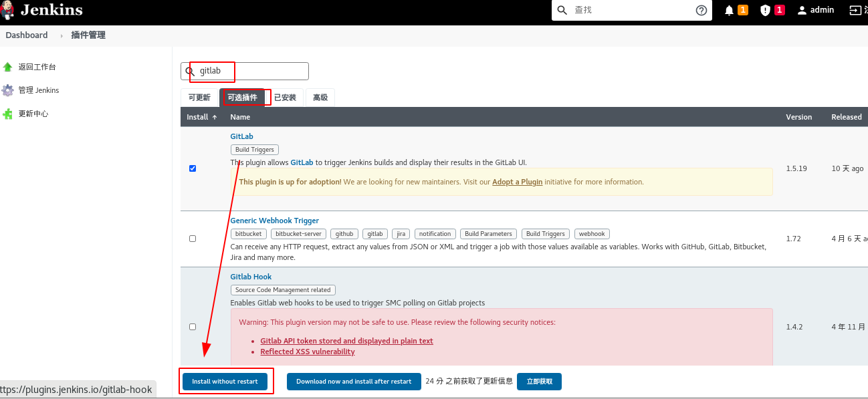This screenshot has width=868, height=399.
Task: Open the Gitlab Hook plugin link
Action: click(x=251, y=277)
